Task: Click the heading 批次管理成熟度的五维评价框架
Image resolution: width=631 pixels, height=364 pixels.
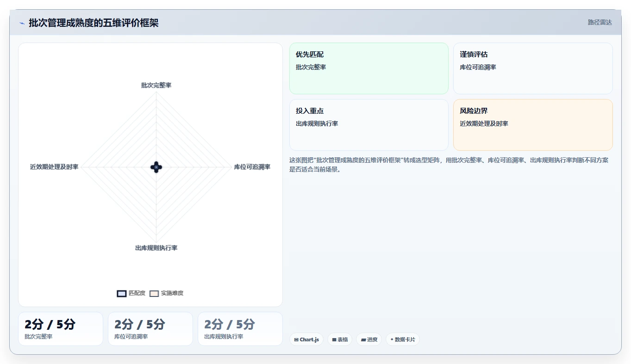Action: (94, 23)
